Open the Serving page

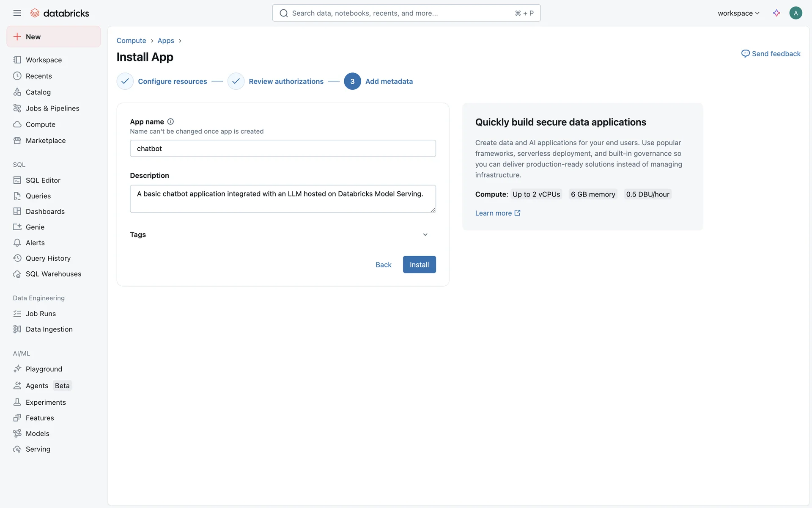(x=38, y=449)
